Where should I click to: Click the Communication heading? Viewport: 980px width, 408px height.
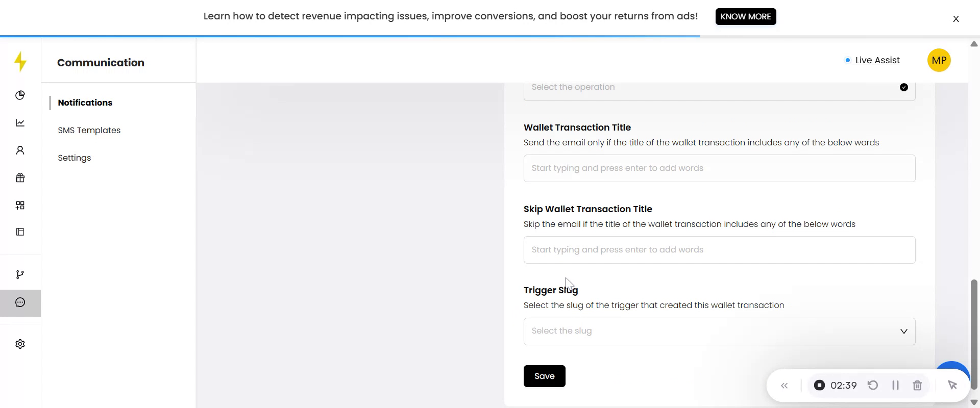[101, 63]
